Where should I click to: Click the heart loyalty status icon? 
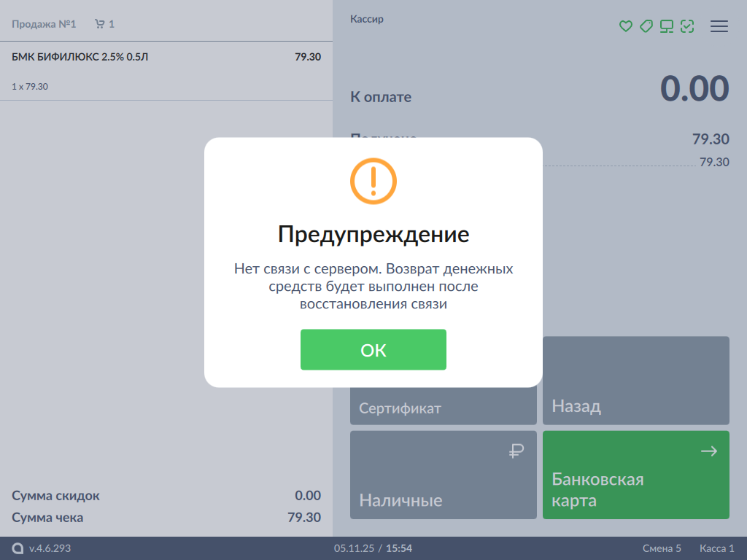click(625, 26)
